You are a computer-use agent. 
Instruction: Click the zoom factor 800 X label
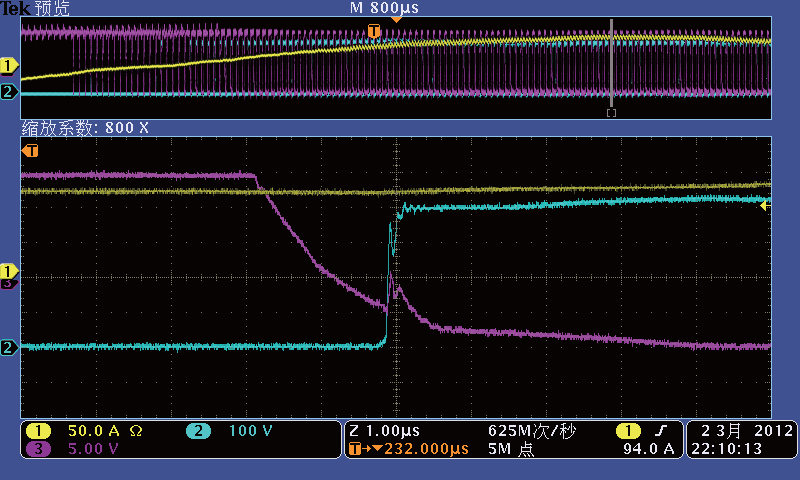pos(85,128)
